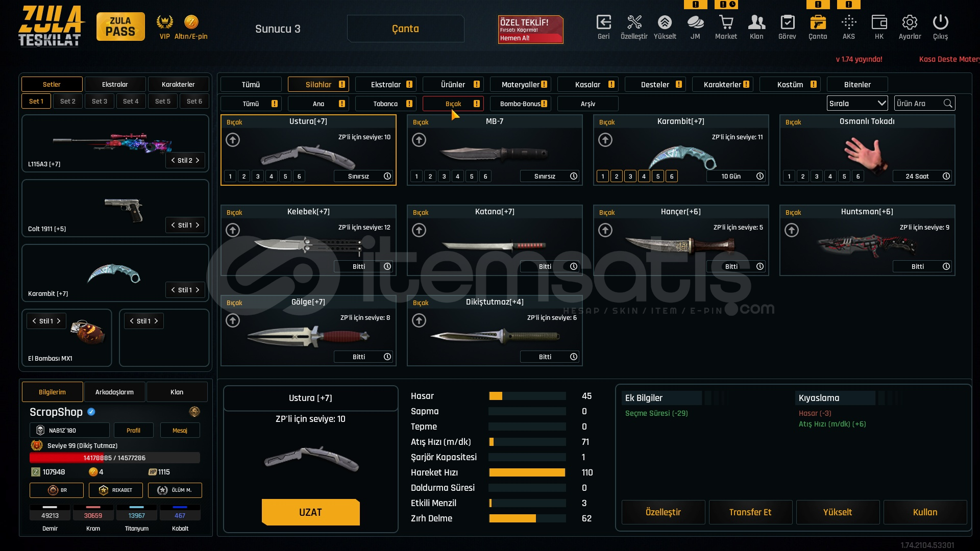Click upgrade arrow icon on MB-7 card
Viewport: 980px width, 551px height.
pyautogui.click(x=419, y=140)
